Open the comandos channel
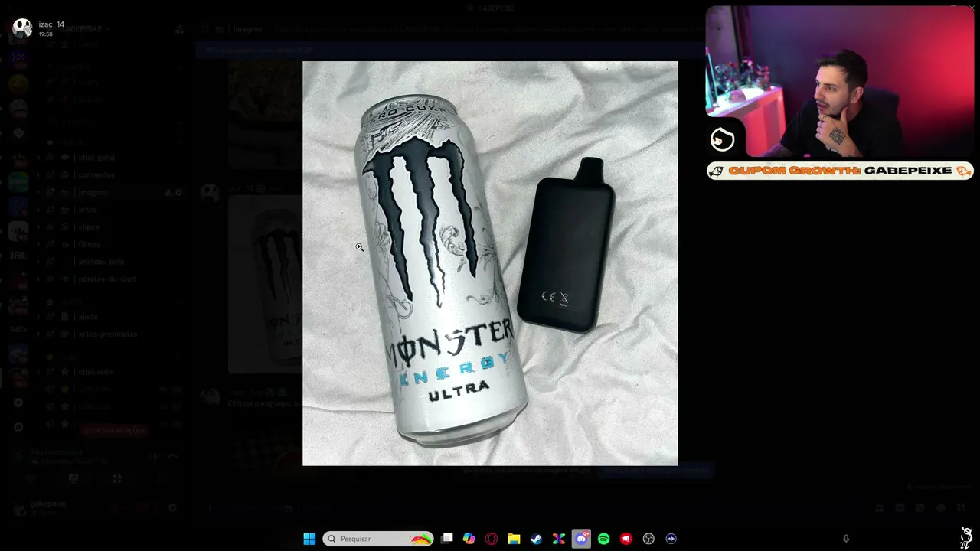The height and width of the screenshot is (551, 980). tap(95, 175)
